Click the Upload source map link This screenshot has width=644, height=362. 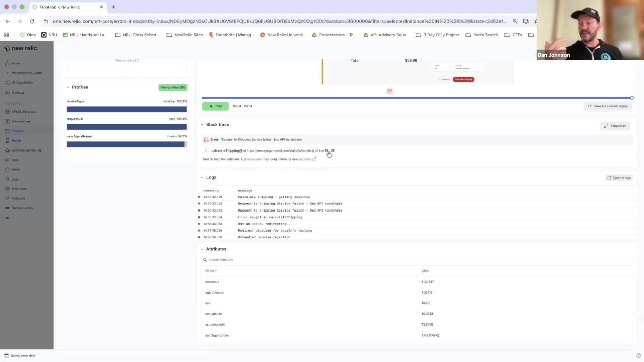coord(255,159)
